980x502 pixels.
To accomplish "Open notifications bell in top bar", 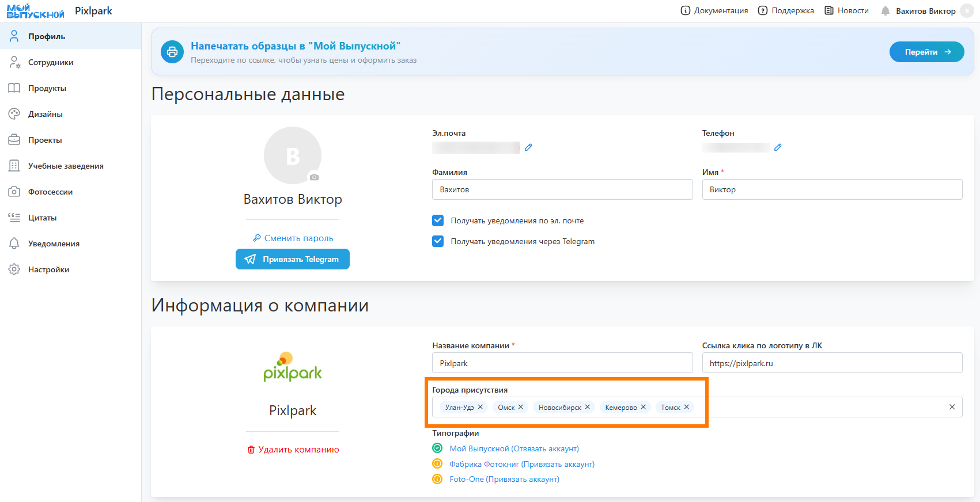I will [886, 11].
